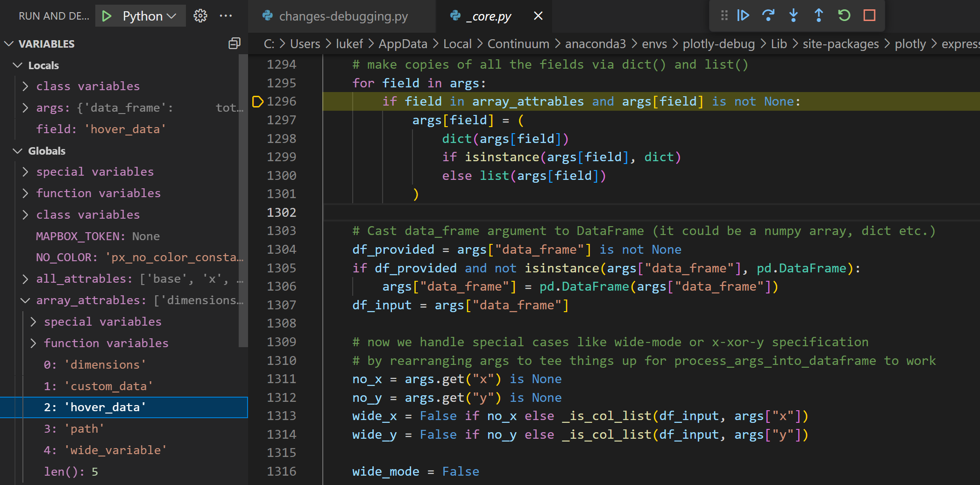Click line number 1302 in gutter
This screenshot has width=980, height=485.
(x=281, y=213)
